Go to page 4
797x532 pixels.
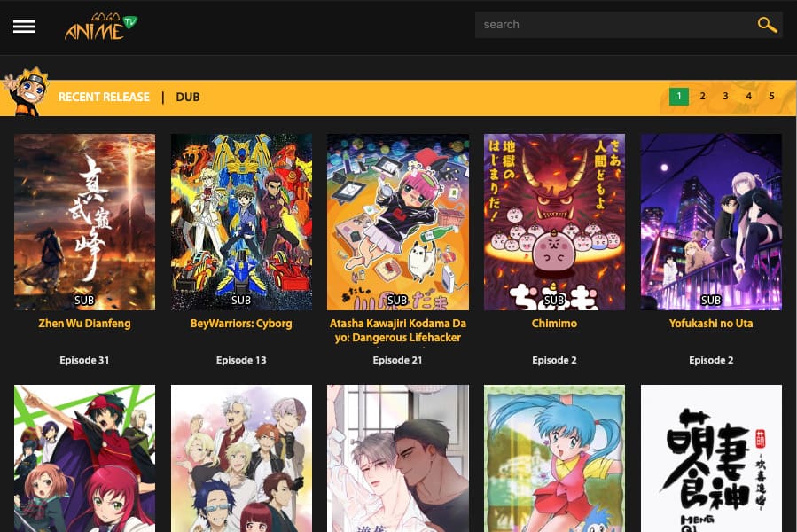(x=749, y=96)
